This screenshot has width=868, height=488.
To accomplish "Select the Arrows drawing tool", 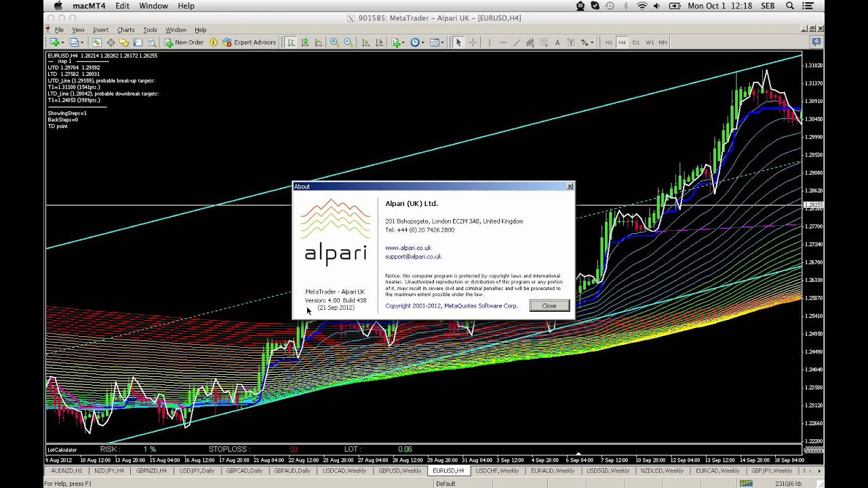I will tap(585, 42).
